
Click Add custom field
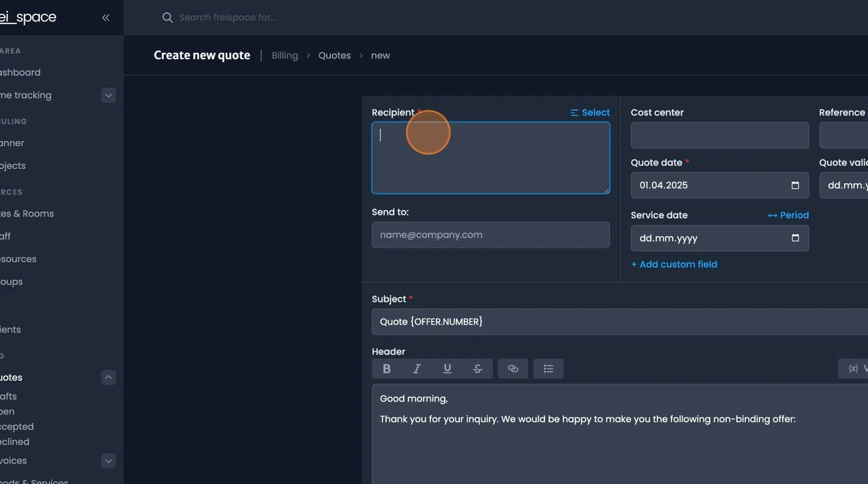tap(674, 264)
